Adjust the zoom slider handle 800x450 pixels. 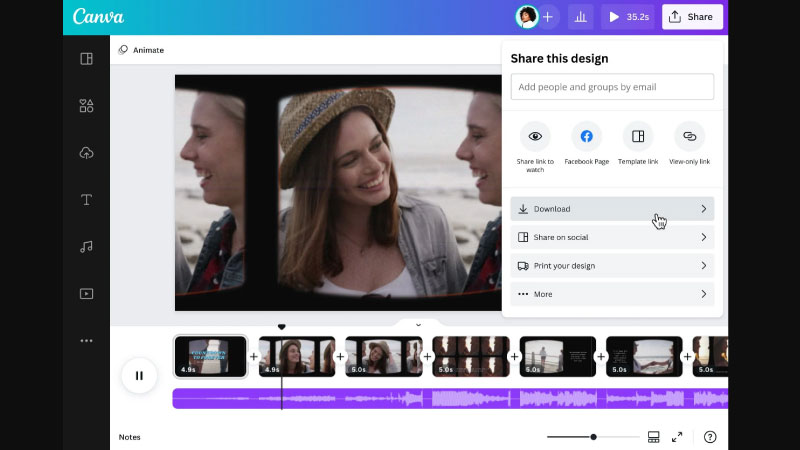coord(593,437)
